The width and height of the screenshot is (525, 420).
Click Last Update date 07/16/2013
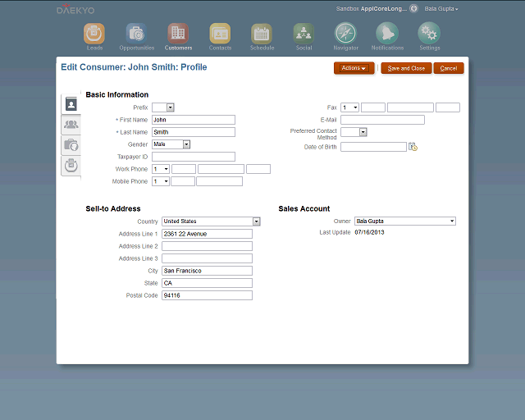click(x=369, y=232)
